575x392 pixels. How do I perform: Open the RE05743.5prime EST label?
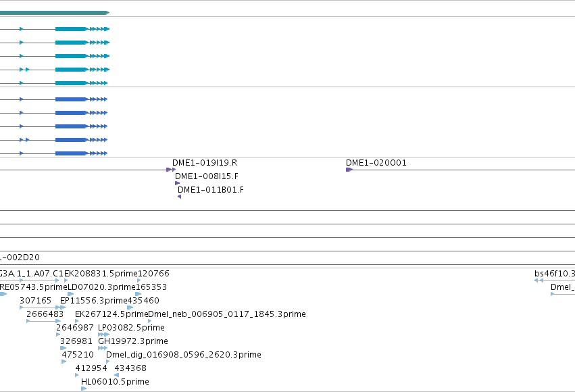pyautogui.click(x=34, y=287)
